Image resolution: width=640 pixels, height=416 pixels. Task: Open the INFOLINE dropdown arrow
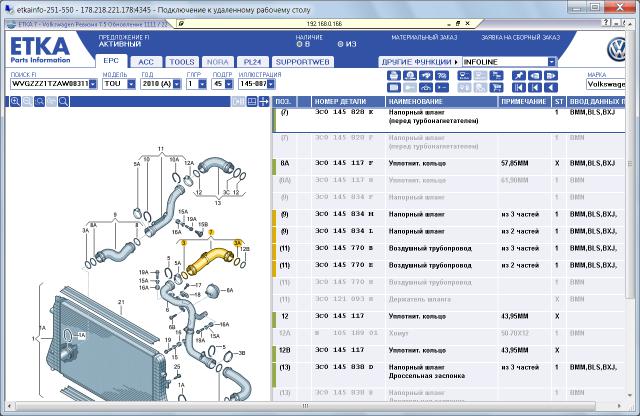pyautogui.click(x=552, y=62)
